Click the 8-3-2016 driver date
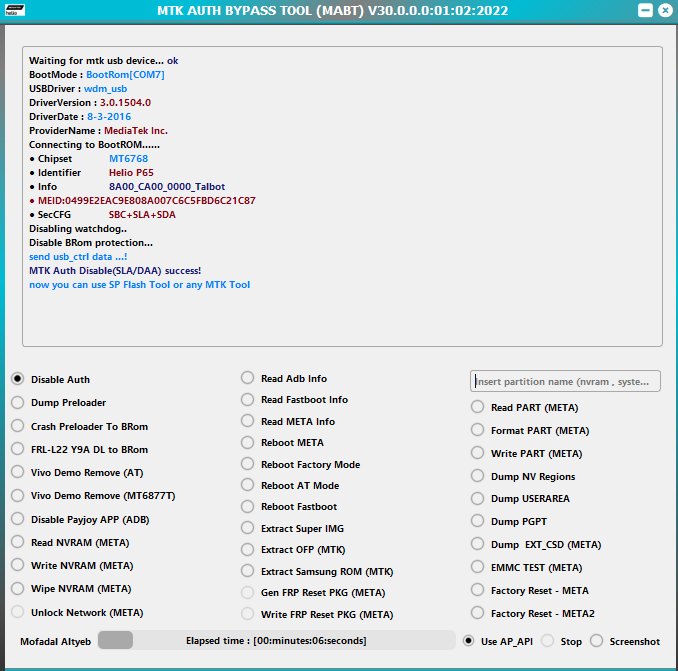The height and width of the screenshot is (671, 678). tap(109, 117)
